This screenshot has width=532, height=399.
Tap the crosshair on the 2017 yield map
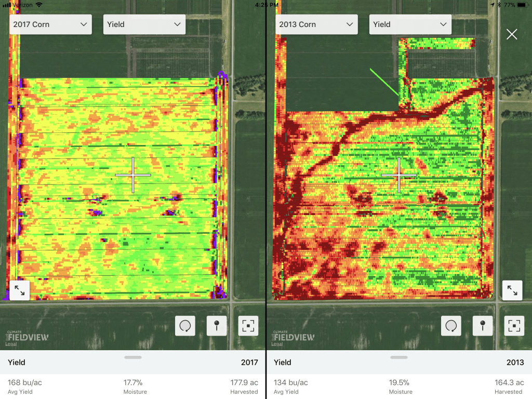(x=133, y=175)
